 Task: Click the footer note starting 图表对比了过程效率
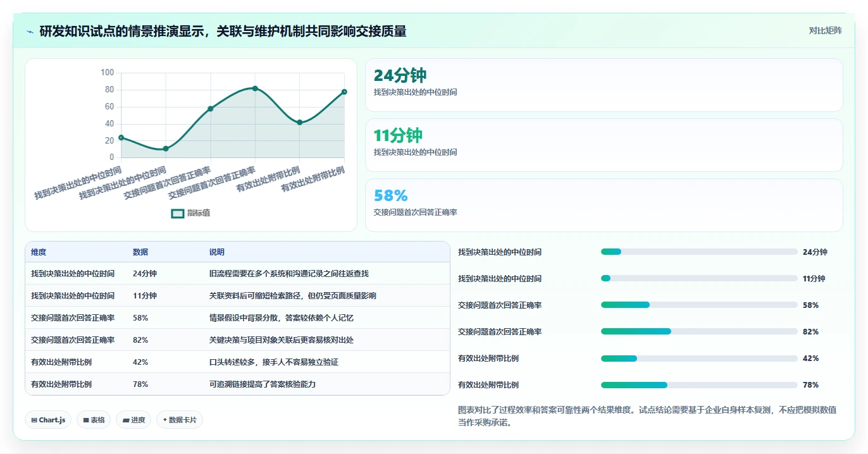(x=647, y=417)
